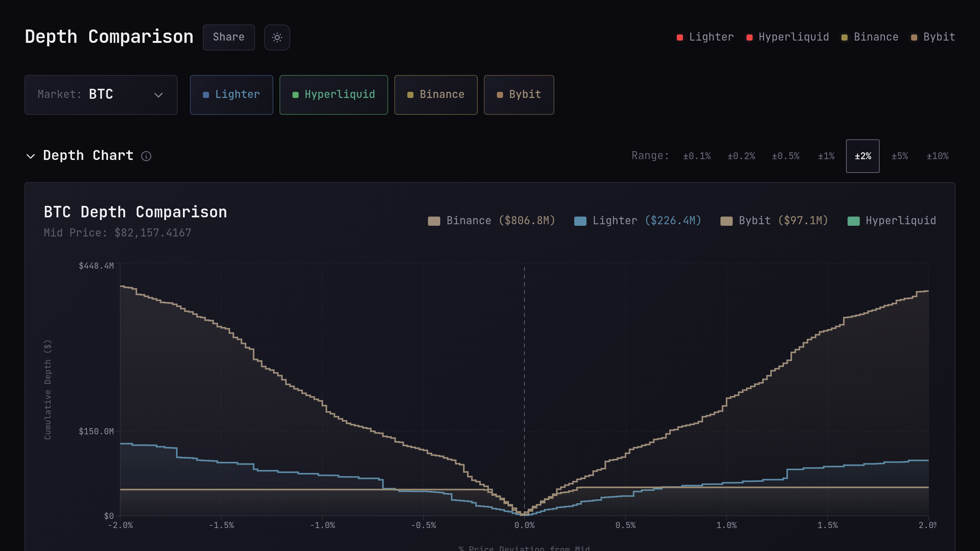Select the ±0.2% range option
The image size is (980, 551).
coord(741,156)
